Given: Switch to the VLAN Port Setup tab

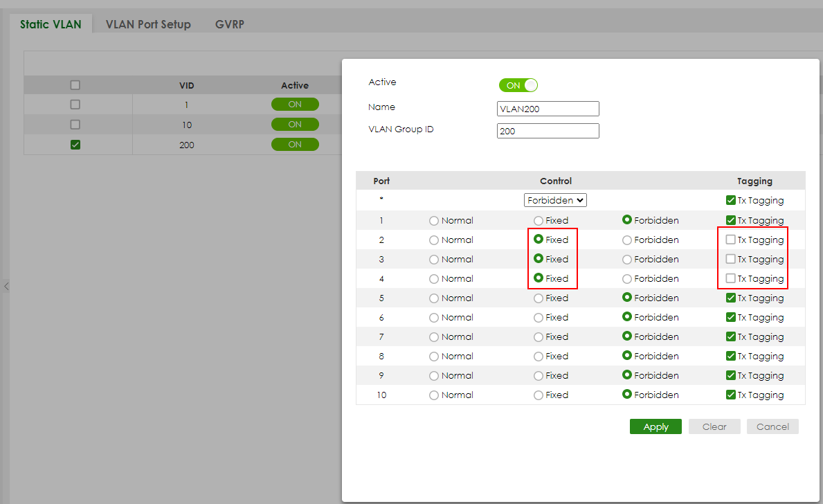Looking at the screenshot, I should pyautogui.click(x=147, y=24).
